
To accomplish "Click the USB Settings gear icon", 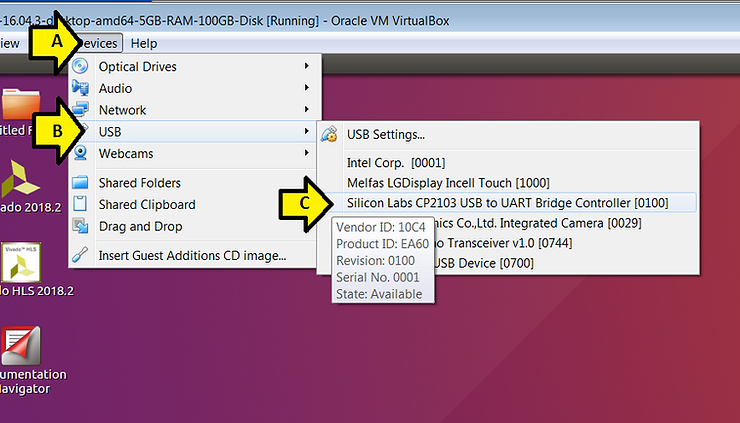I will tap(329, 135).
